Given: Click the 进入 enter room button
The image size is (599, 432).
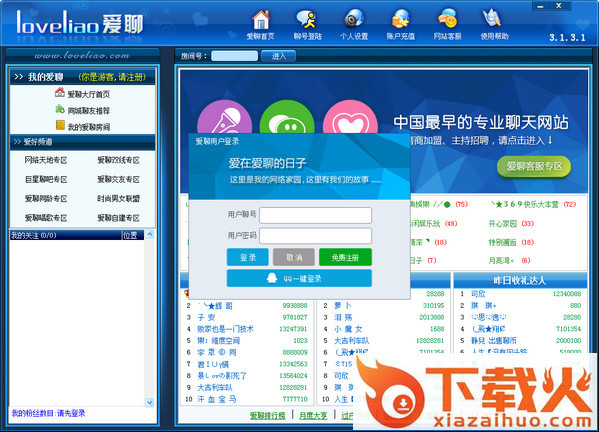Looking at the screenshot, I should coord(278,56).
